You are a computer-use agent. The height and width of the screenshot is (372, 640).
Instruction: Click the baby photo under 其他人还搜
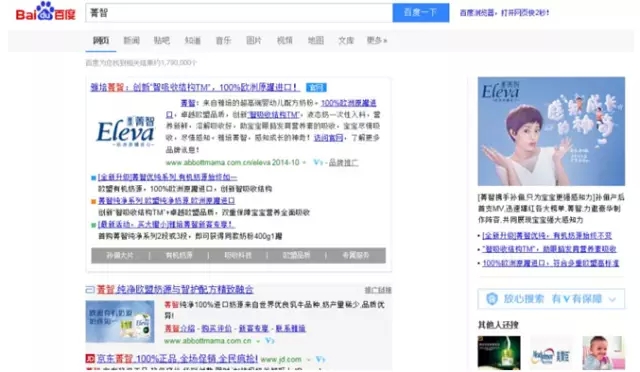pos(603,353)
